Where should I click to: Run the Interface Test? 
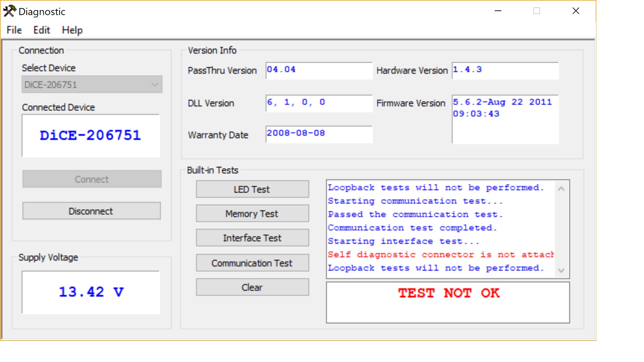click(252, 238)
